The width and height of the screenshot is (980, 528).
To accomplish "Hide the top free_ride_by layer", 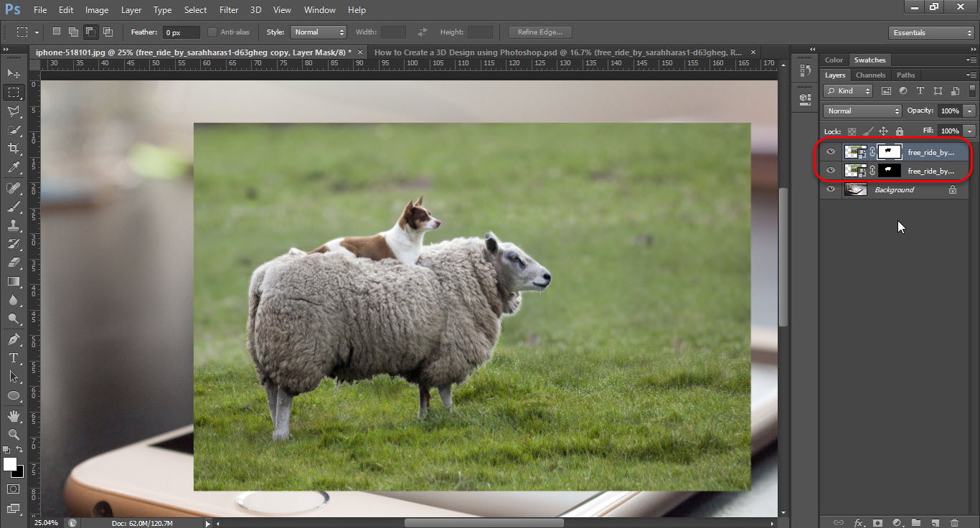I will 831,152.
